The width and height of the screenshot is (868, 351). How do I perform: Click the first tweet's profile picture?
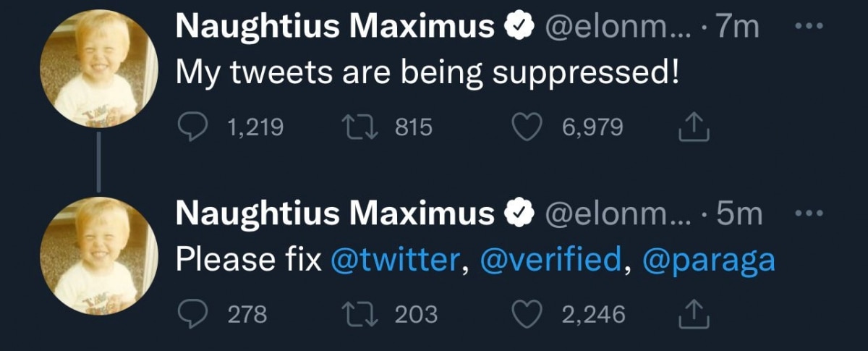click(98, 69)
